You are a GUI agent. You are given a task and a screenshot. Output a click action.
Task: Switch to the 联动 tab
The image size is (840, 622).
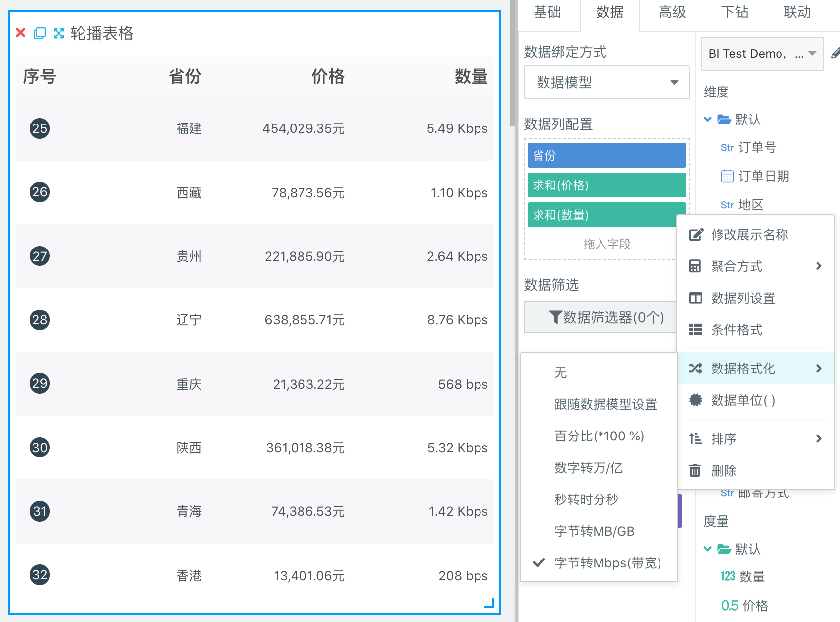(x=797, y=12)
